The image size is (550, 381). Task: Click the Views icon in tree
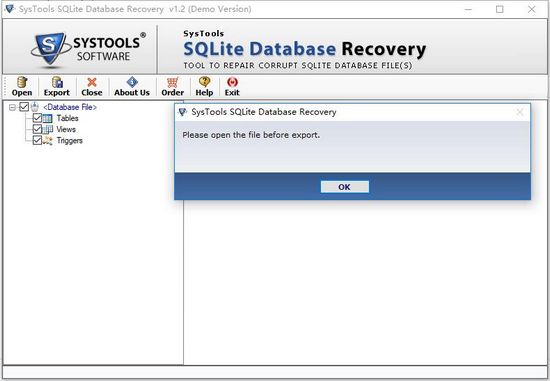tap(48, 129)
